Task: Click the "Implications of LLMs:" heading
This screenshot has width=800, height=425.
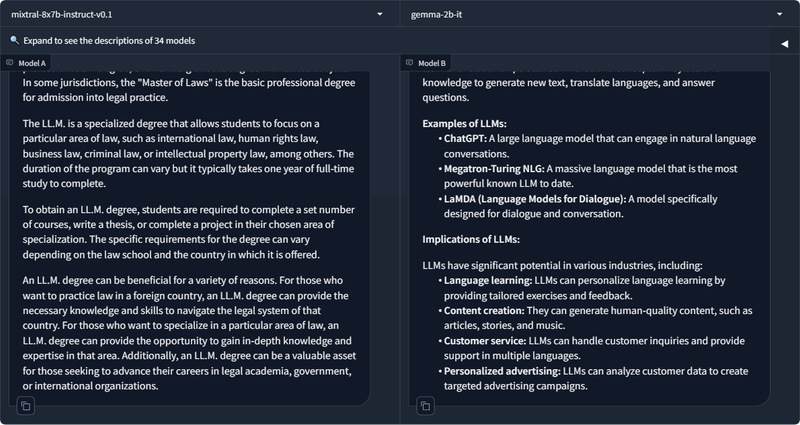Action: pyautogui.click(x=471, y=239)
